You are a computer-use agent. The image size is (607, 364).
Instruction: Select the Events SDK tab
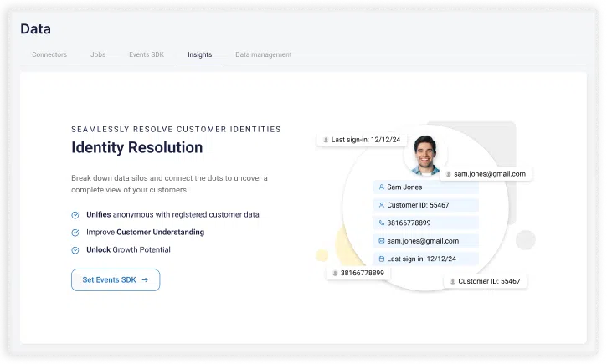point(147,54)
